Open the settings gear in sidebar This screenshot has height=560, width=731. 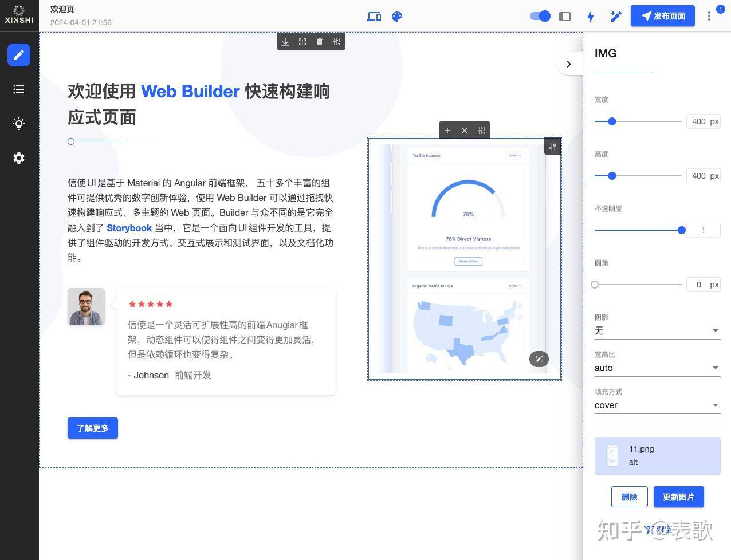tap(19, 158)
